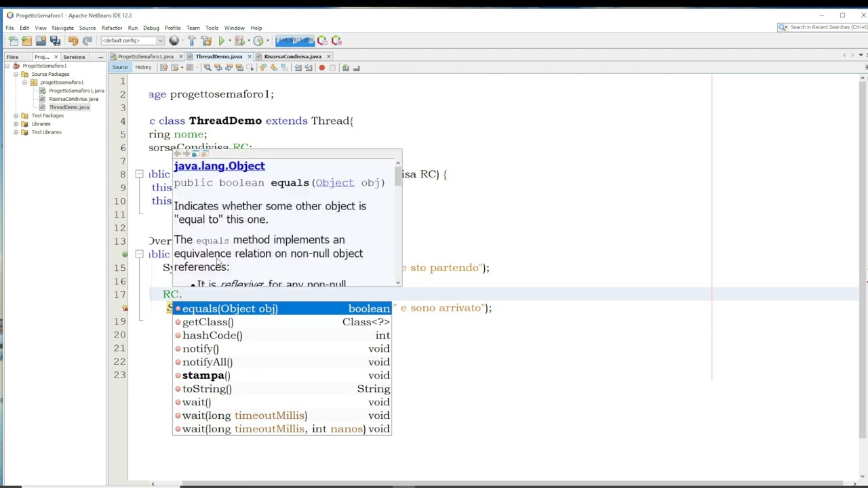Select toString() completion item
The width and height of the screenshot is (868, 488).
(282, 389)
